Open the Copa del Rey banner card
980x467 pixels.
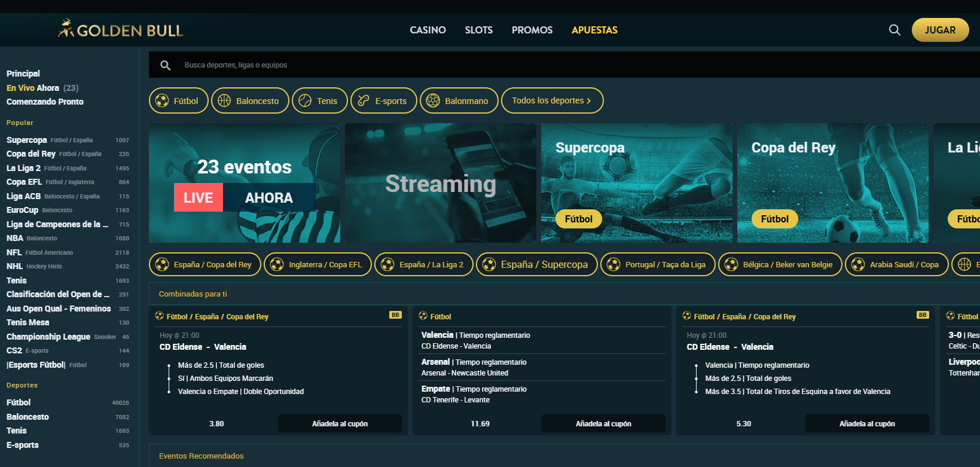[x=833, y=183]
